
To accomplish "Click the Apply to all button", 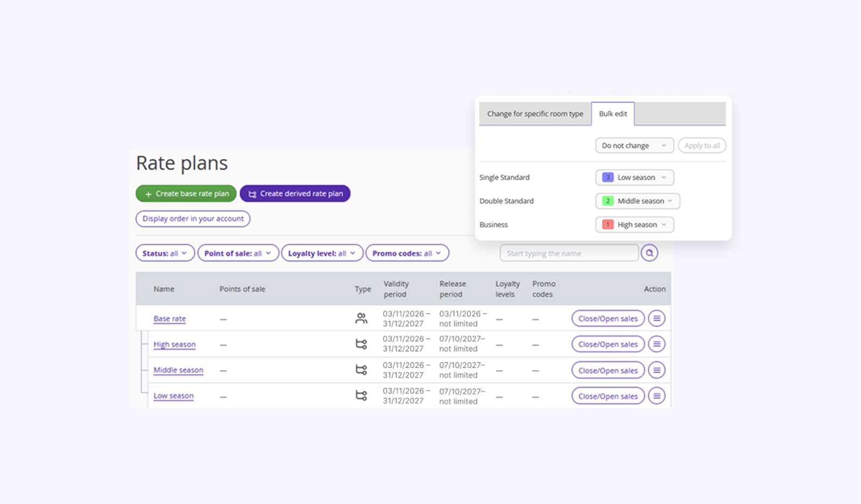I will point(702,146).
